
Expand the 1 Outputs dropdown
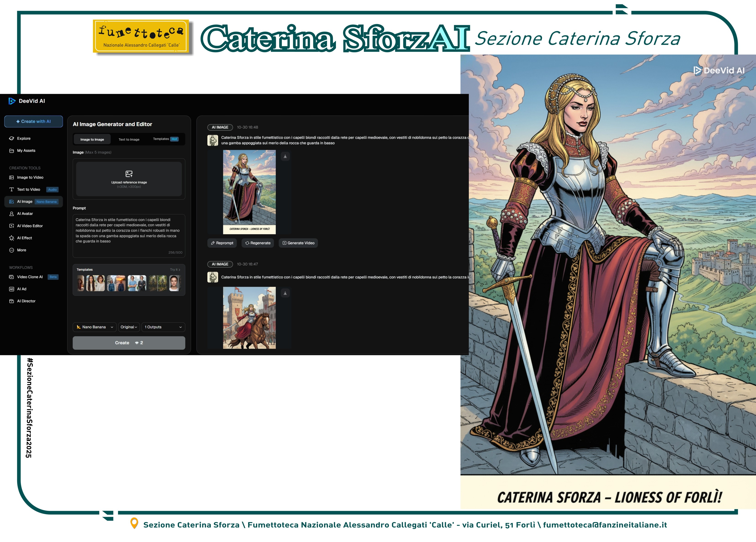click(x=163, y=327)
